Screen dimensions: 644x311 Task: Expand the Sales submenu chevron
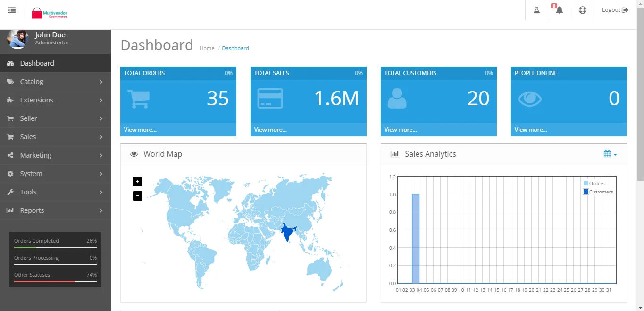pyautogui.click(x=101, y=137)
